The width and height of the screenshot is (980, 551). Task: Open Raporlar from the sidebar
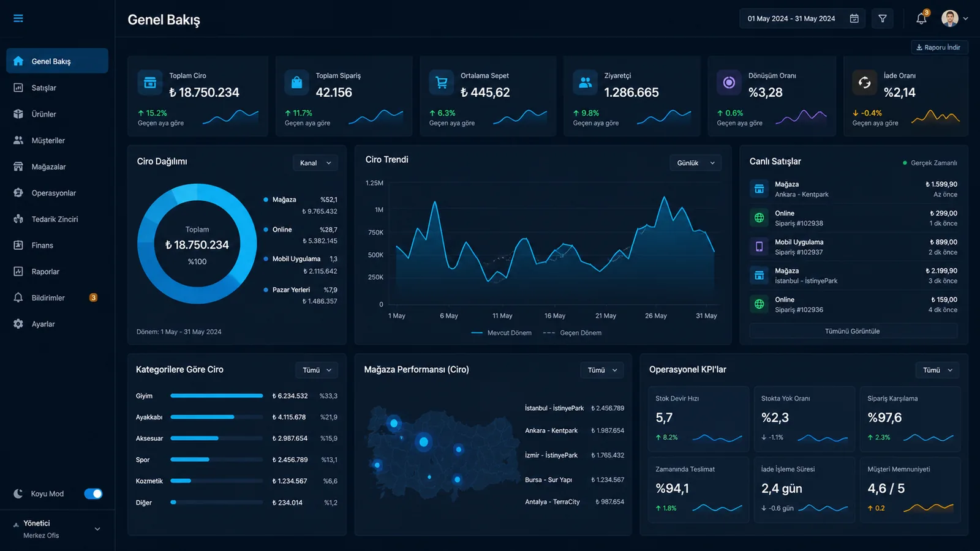pos(57,271)
